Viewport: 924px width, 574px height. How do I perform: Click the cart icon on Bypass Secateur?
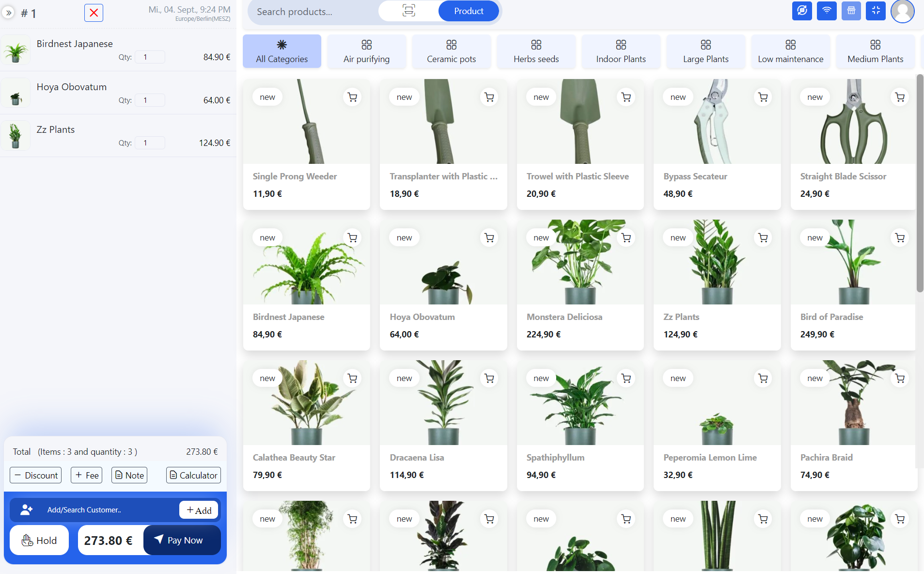click(763, 97)
